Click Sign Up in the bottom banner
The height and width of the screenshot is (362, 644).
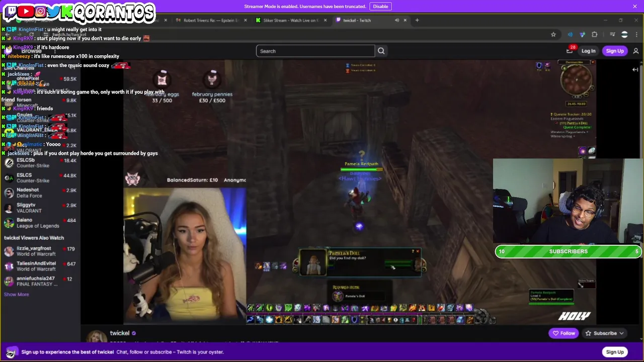click(x=615, y=352)
